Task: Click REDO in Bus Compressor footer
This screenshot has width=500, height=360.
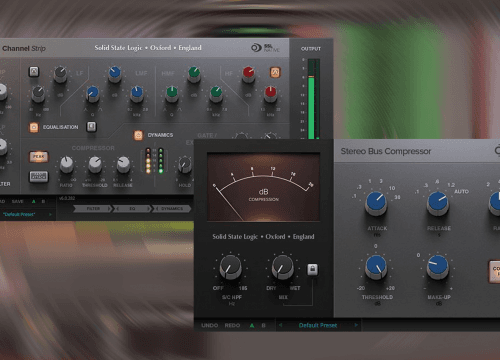Action: [232, 325]
